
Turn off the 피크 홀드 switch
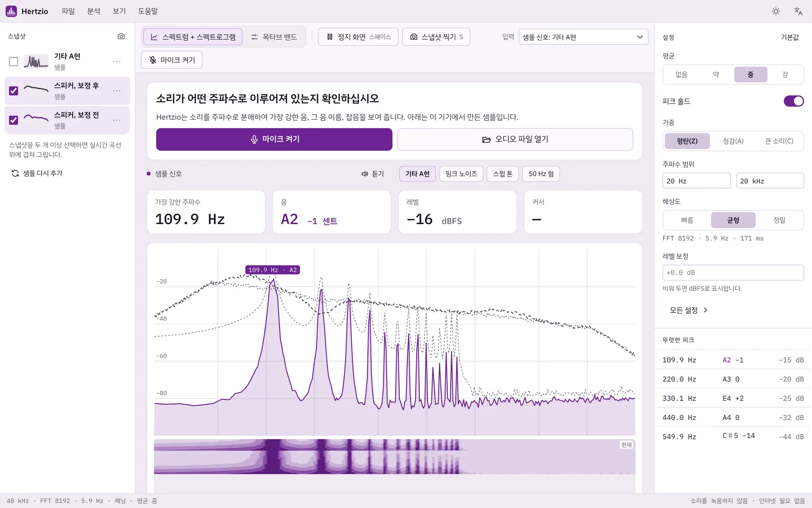(x=794, y=101)
